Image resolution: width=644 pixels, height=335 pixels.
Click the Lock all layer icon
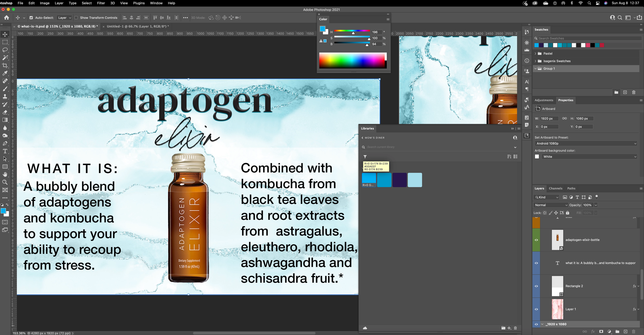click(568, 213)
